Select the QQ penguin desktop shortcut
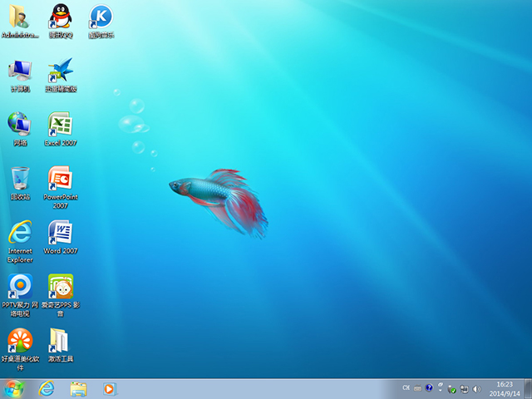Screen dimensions: 532x399 click(61, 21)
